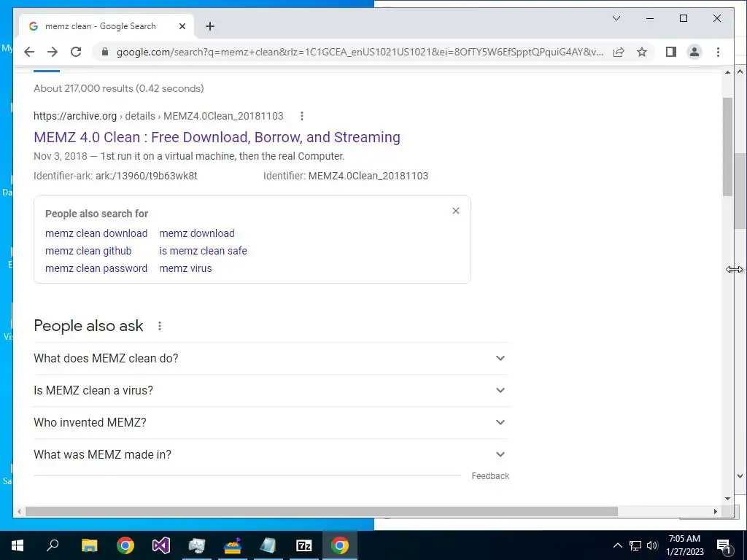Bookmark this tab with the star
Screen dimensions: 747x560
(642, 52)
